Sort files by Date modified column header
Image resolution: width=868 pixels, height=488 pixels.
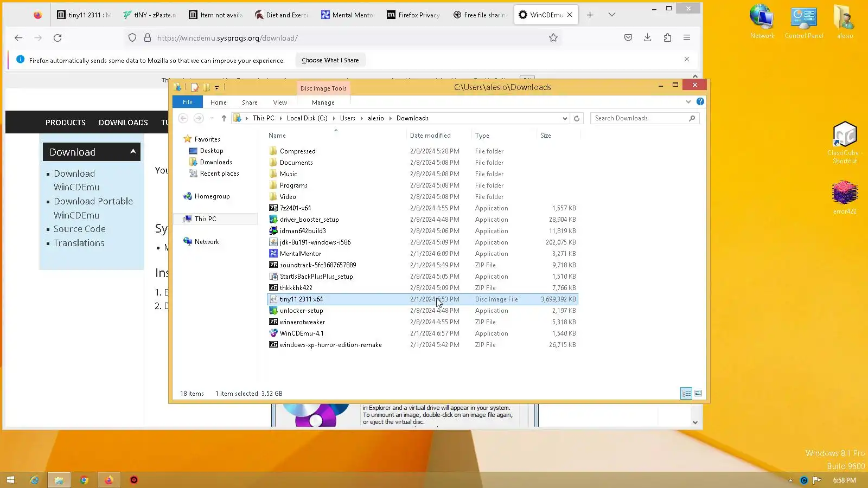point(430,136)
